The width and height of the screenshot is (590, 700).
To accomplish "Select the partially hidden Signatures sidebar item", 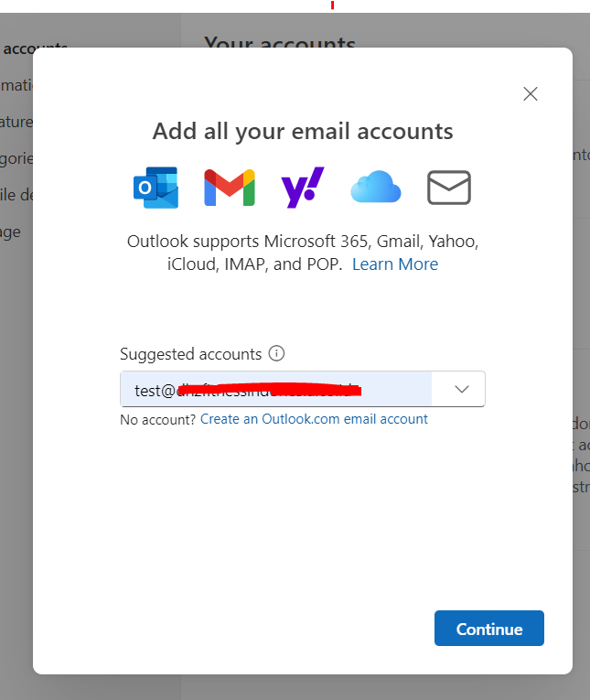I will (16, 122).
